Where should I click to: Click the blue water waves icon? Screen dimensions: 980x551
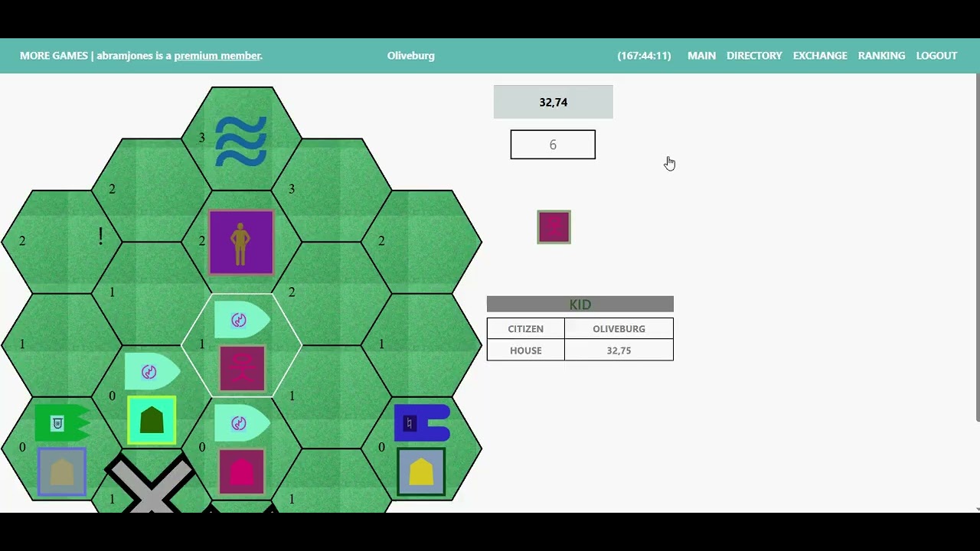[x=241, y=142]
